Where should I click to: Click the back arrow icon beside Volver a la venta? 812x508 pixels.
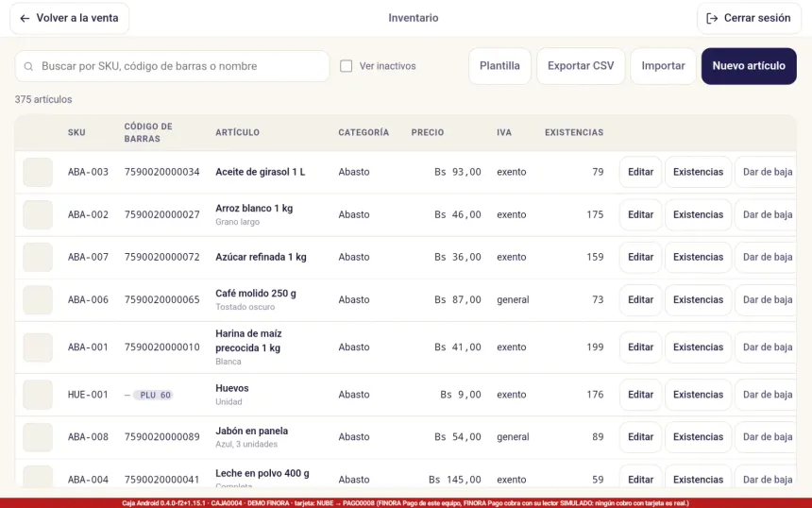(25, 18)
